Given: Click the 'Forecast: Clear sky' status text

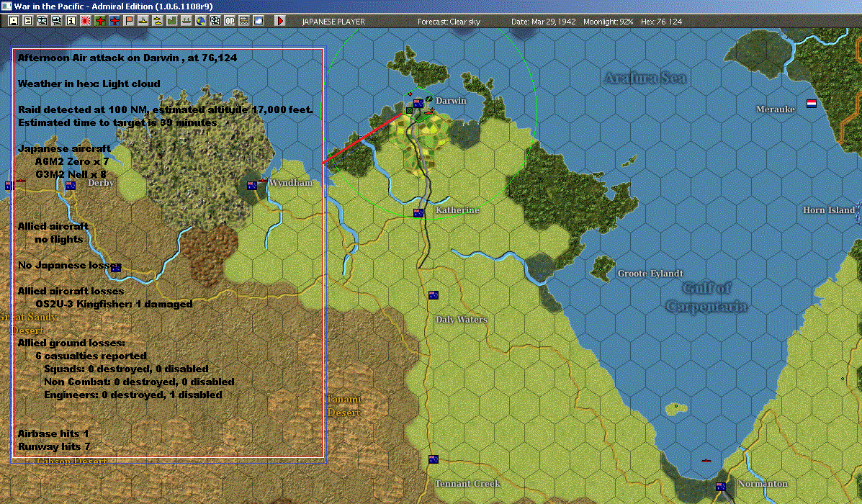Looking at the screenshot, I should [x=449, y=22].
